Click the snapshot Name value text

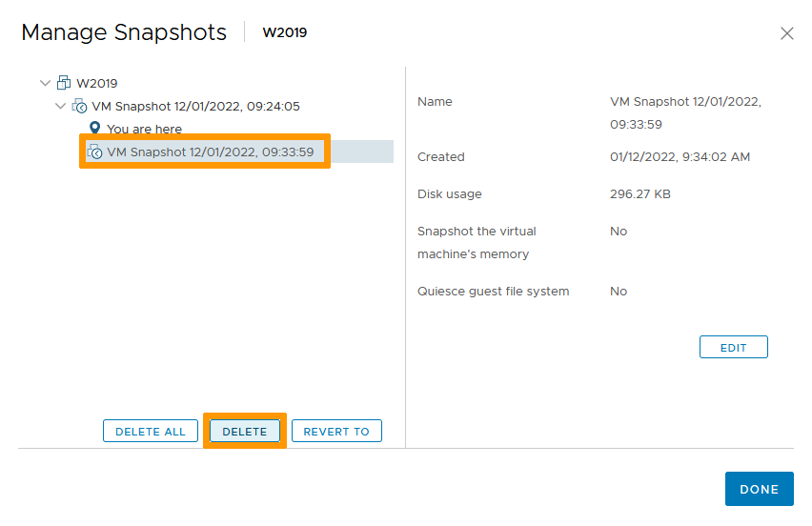click(685, 112)
